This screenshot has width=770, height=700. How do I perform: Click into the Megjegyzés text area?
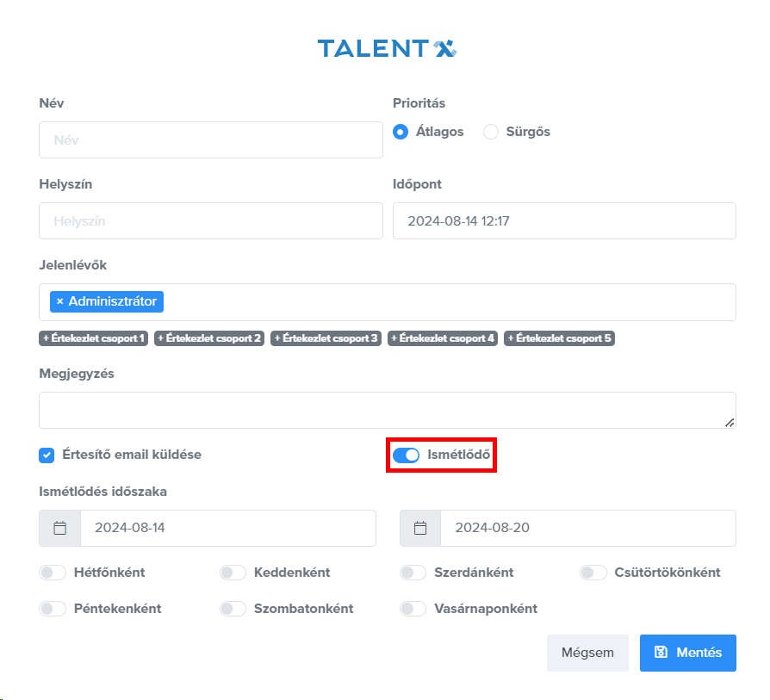coord(387,410)
